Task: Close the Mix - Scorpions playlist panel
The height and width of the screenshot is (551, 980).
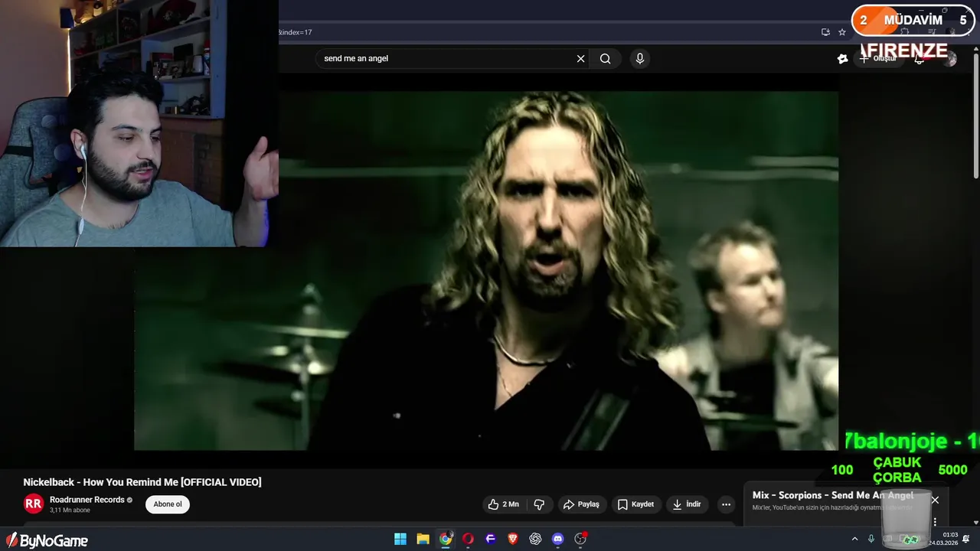Action: pos(935,500)
